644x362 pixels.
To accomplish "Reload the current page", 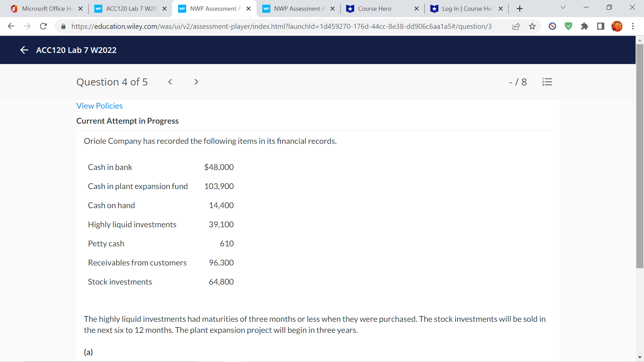I will (43, 26).
